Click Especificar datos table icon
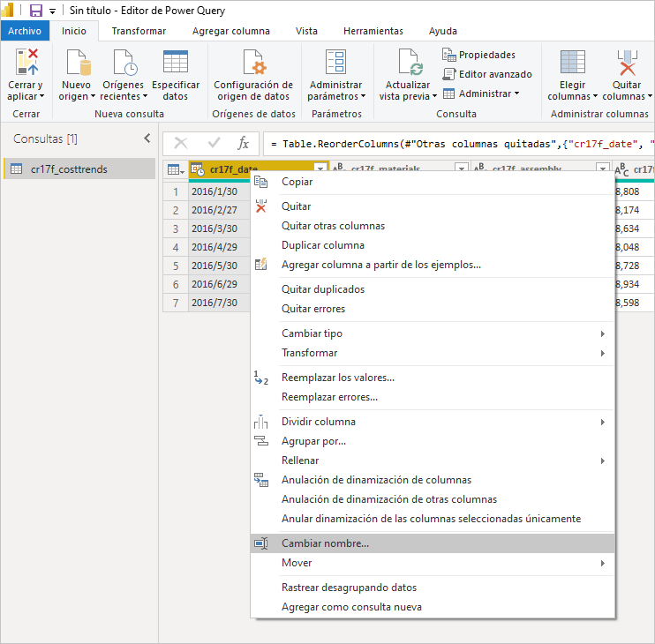Image resolution: width=655 pixels, height=644 pixels. (x=176, y=62)
